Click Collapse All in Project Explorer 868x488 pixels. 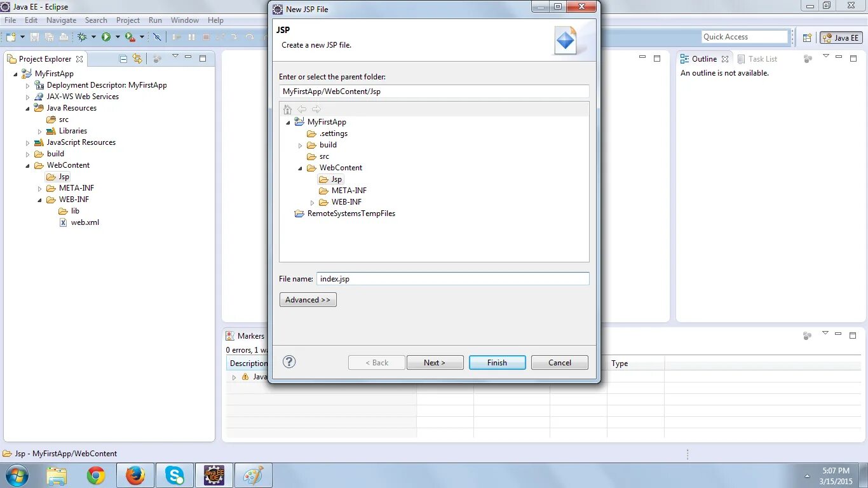coord(123,58)
